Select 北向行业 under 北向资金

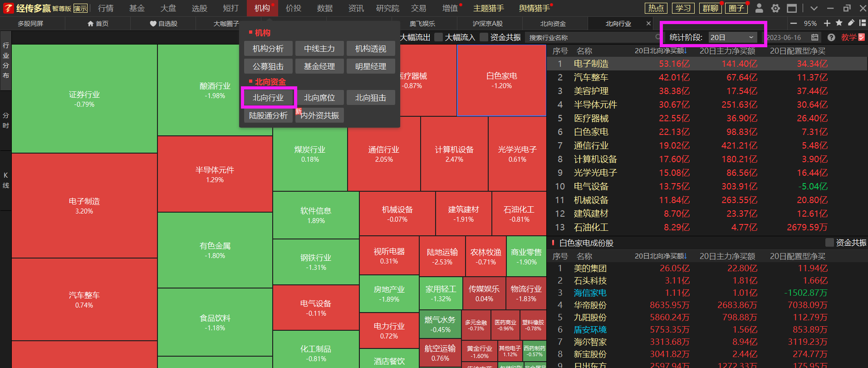click(268, 98)
